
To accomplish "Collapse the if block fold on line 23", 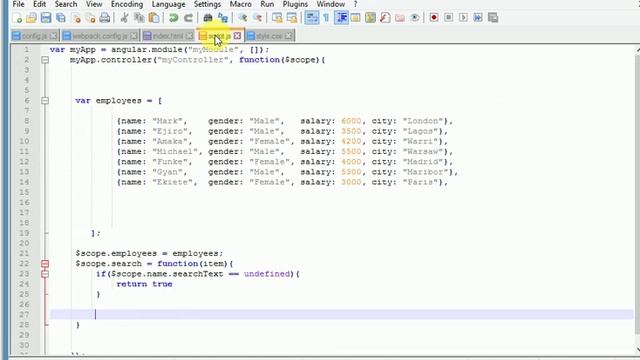I will (x=45, y=274).
